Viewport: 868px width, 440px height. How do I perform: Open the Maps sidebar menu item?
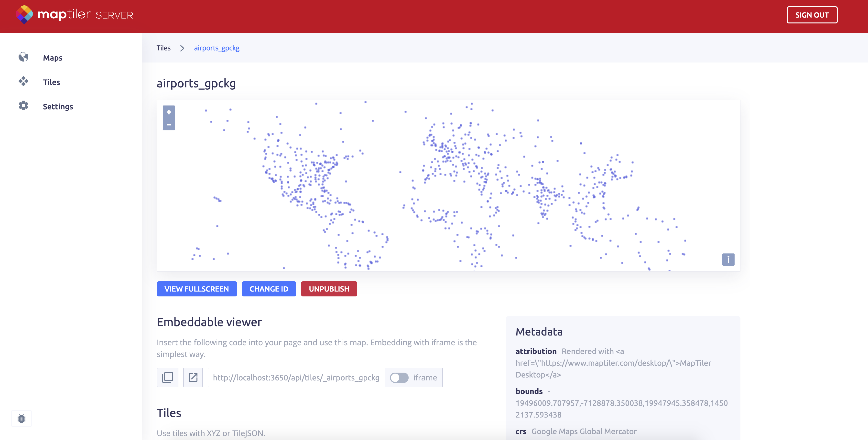pyautogui.click(x=53, y=58)
